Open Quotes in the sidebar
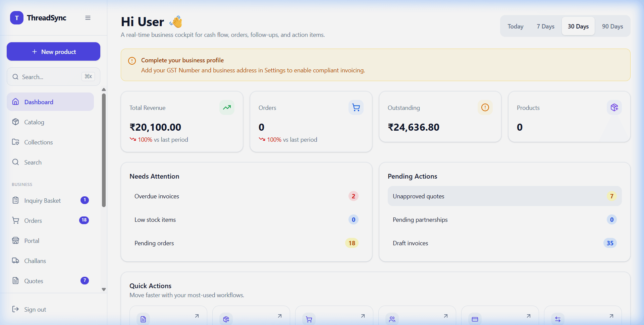 pyautogui.click(x=50, y=281)
